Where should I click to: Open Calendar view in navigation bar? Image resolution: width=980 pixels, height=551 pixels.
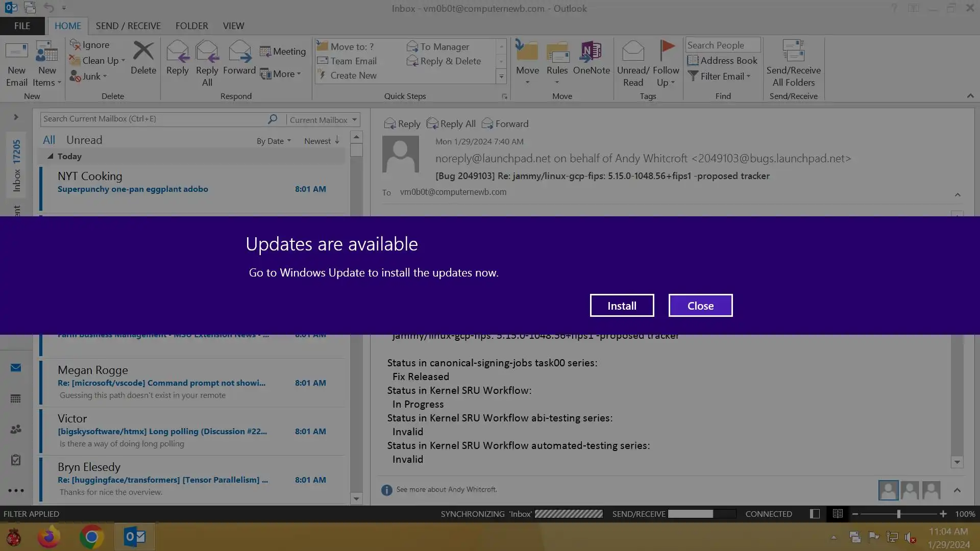pos(16,399)
